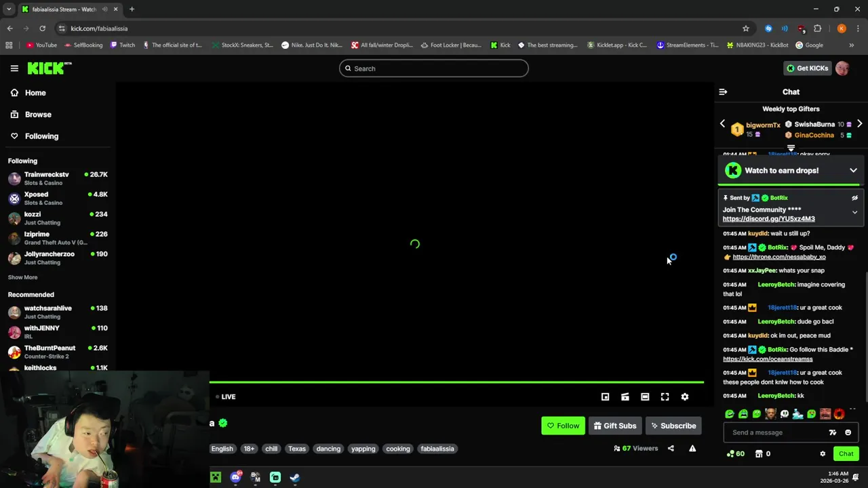Insert the skull emote
The width and height of the screenshot is (868, 488).
coord(785,414)
